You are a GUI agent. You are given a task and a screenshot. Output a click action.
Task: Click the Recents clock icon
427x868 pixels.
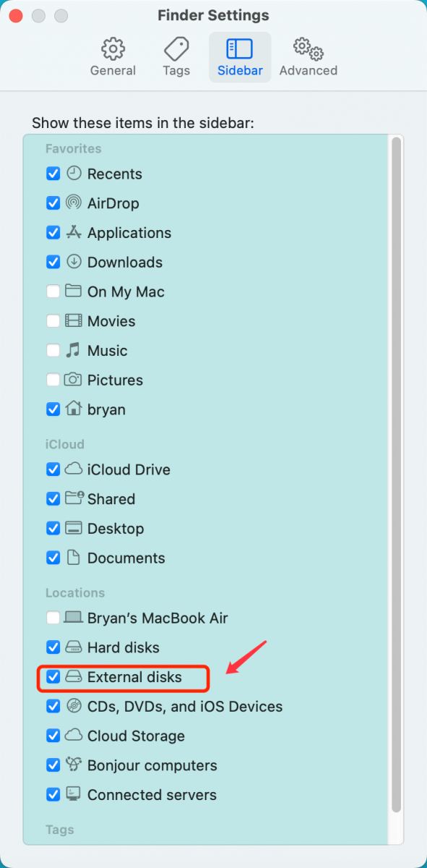tap(73, 174)
